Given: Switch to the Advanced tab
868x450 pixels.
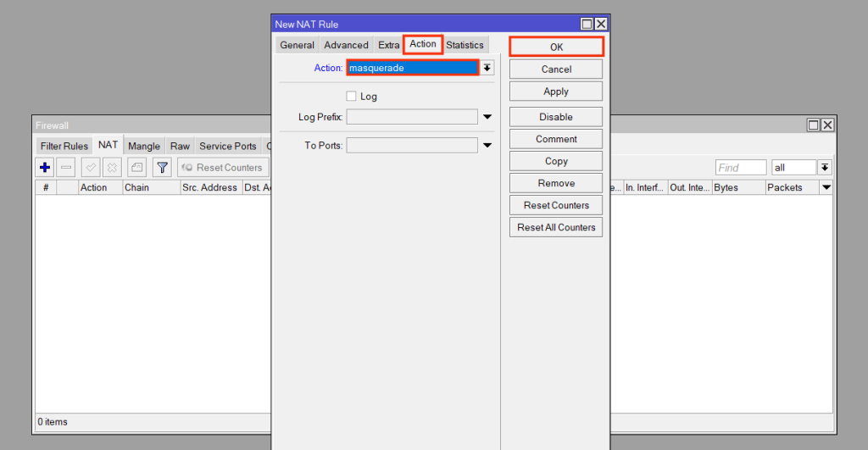Looking at the screenshot, I should coord(346,45).
